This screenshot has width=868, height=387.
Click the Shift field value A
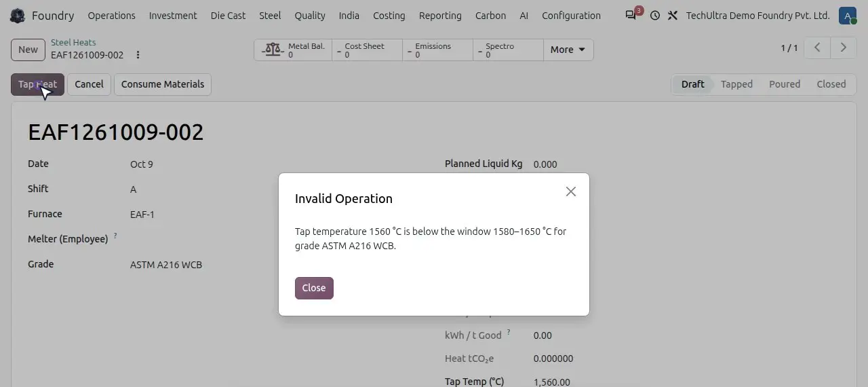pyautogui.click(x=133, y=189)
